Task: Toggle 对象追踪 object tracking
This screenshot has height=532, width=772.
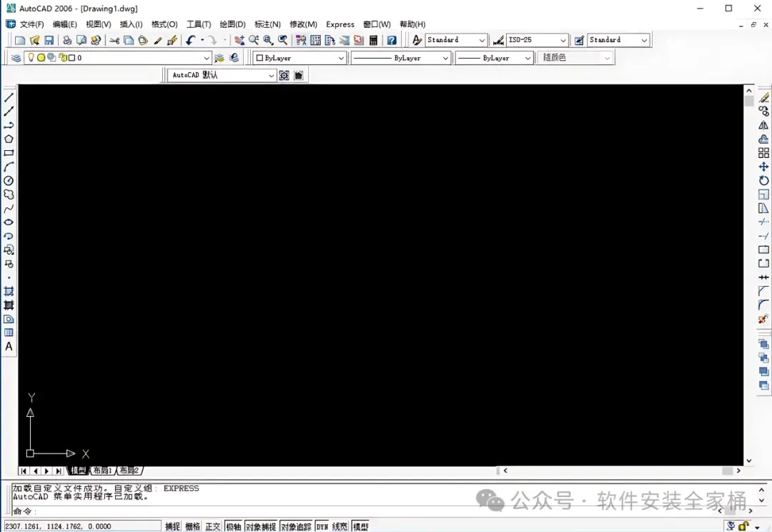Action: pyautogui.click(x=296, y=526)
